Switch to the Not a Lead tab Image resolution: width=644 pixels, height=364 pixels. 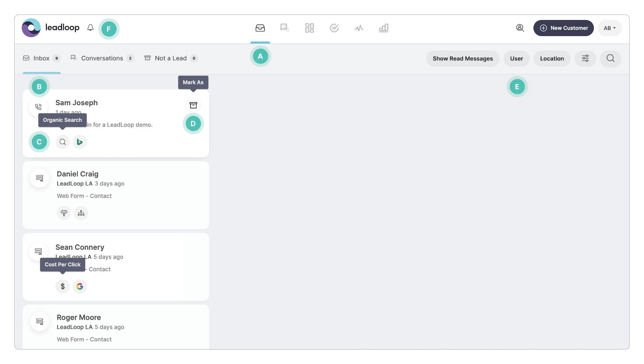pyautogui.click(x=170, y=58)
